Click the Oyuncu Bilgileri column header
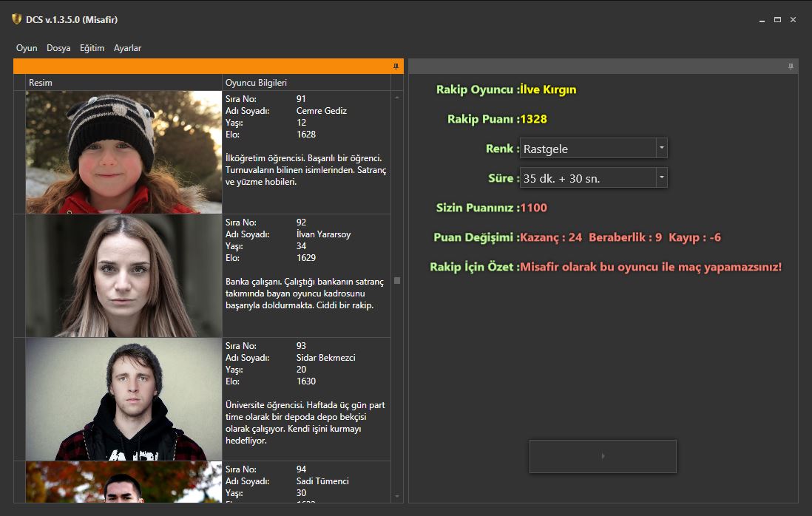 click(306, 83)
